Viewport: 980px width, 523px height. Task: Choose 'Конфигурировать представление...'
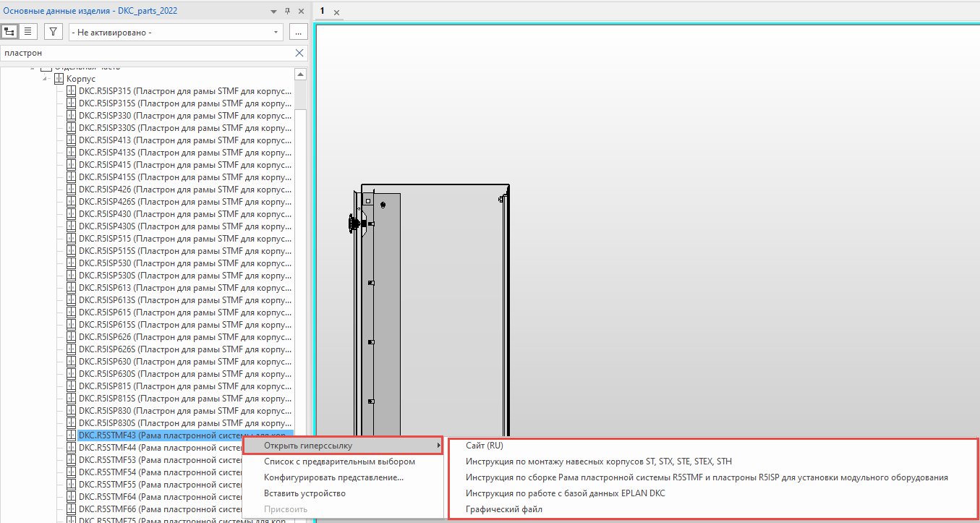pyautogui.click(x=333, y=477)
